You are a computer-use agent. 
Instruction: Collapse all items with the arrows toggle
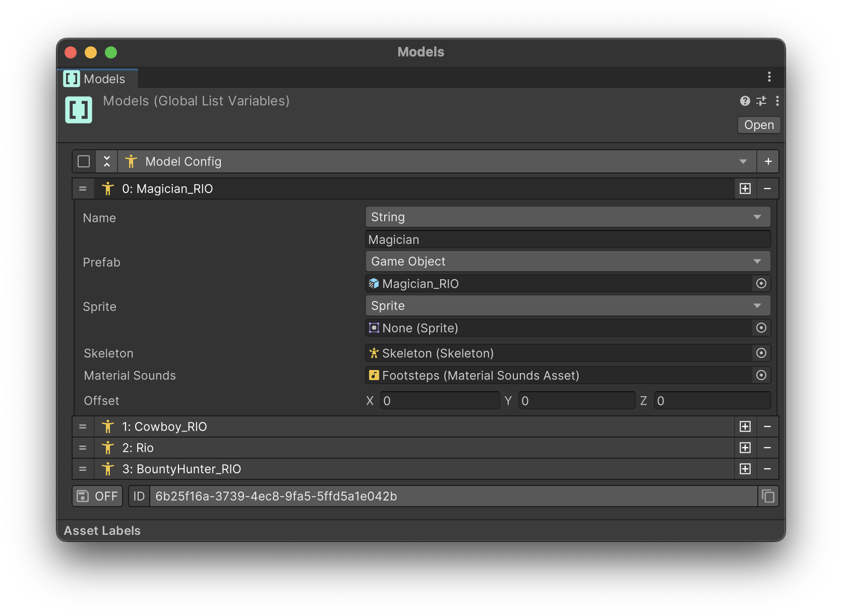tap(107, 161)
